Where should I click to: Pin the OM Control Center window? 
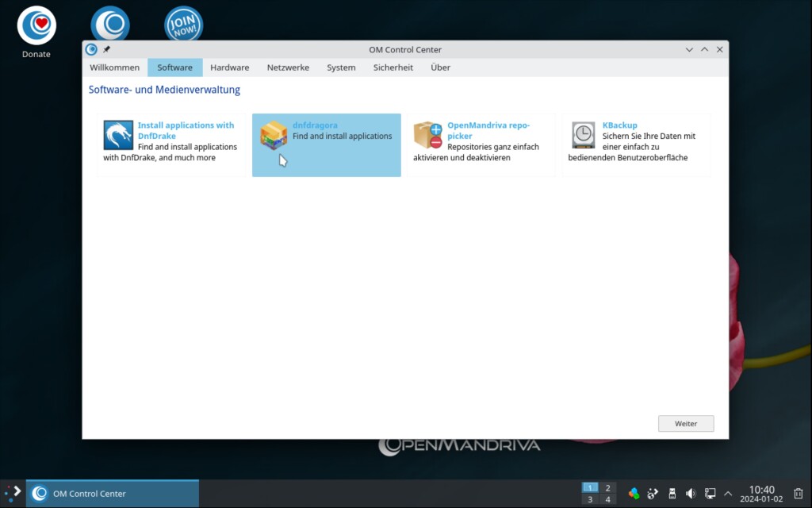(x=107, y=49)
